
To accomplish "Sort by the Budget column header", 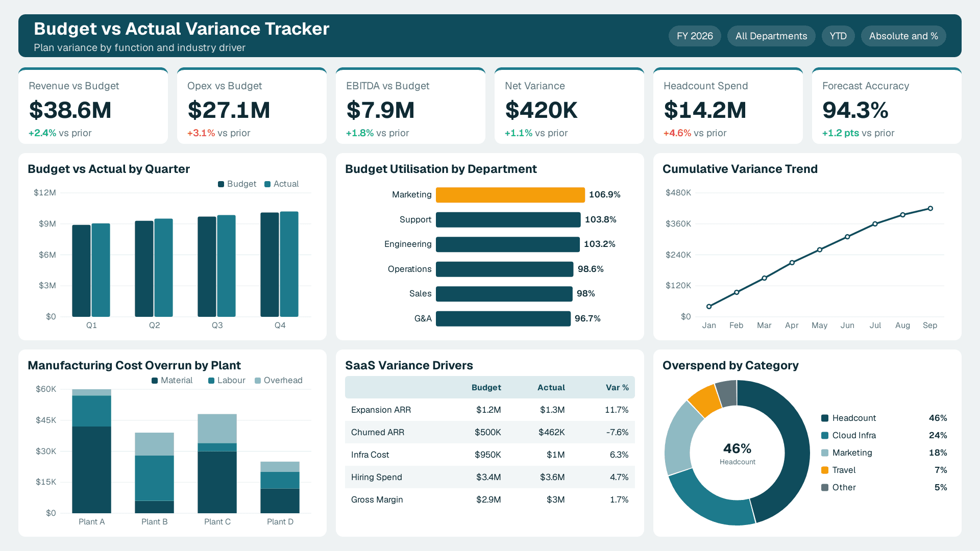I will 486,388.
